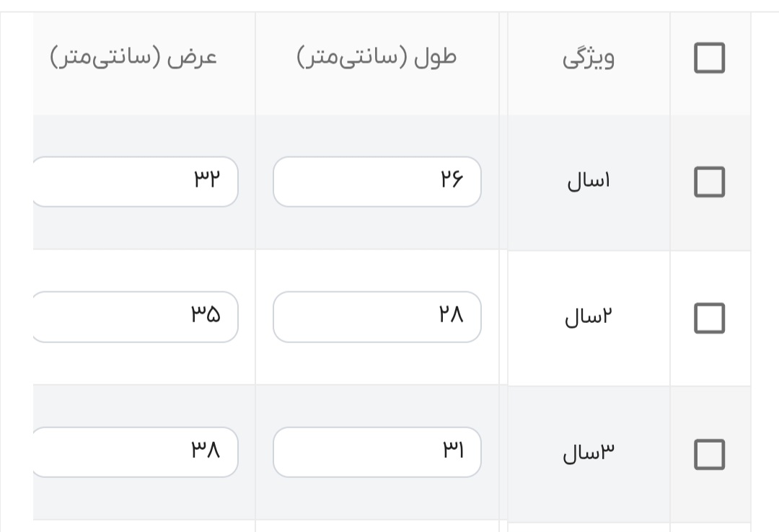This screenshot has width=779, height=532.
Task: Click the طول (سانتی‌متر) column header
Action: [377, 58]
